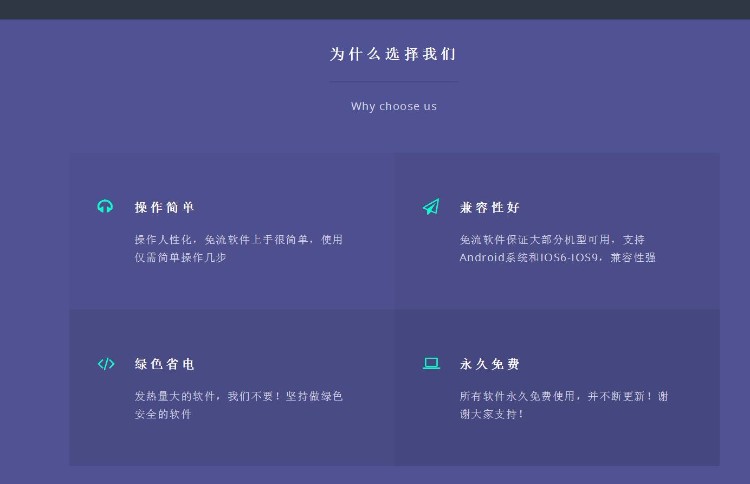This screenshot has height=484, width=750.
Task: Click the paper plane icon beside 兼容性好
Action: click(x=431, y=207)
